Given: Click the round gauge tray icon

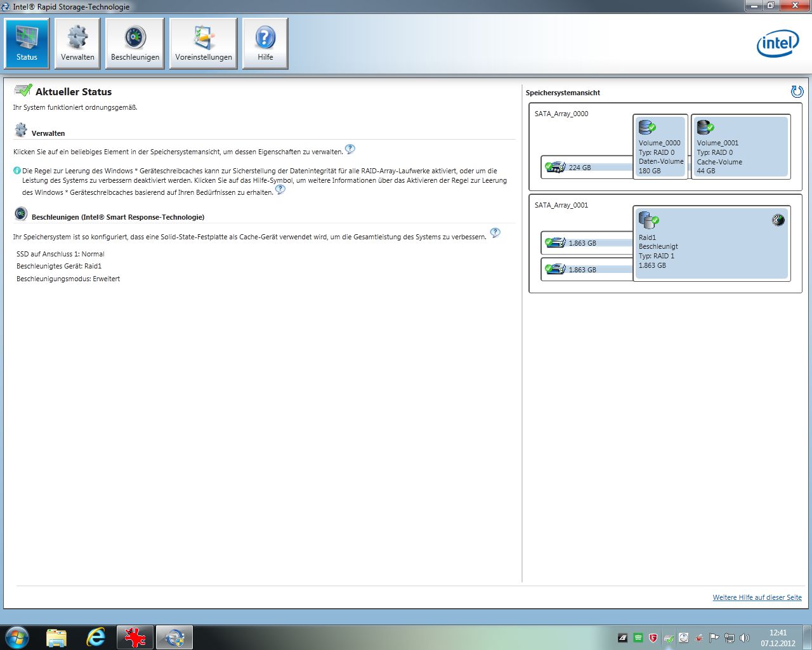Looking at the screenshot, I should pyautogui.click(x=684, y=638).
